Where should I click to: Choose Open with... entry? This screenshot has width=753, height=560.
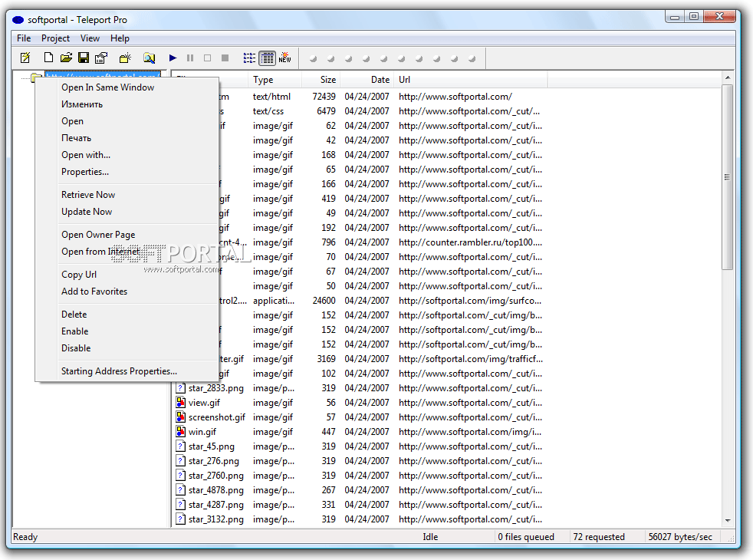[x=127, y=155]
